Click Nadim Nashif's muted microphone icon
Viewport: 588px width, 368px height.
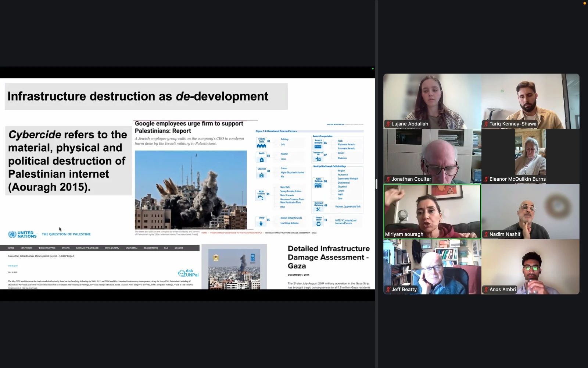click(x=486, y=234)
